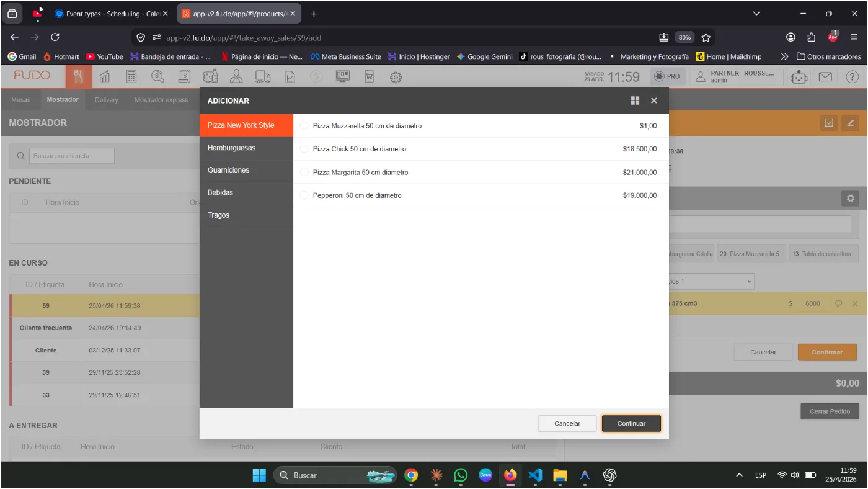Screen dimensions: 868x489
Task: Click the magnifier with dollar sign icon
Action: point(157,76)
